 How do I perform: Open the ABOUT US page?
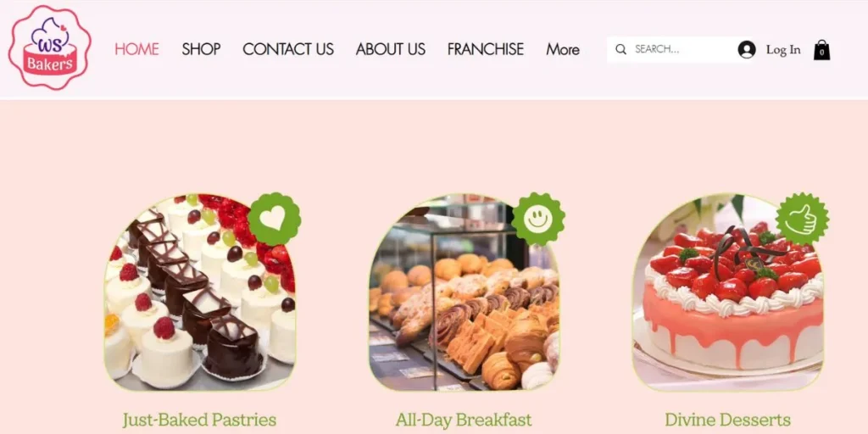click(x=390, y=49)
